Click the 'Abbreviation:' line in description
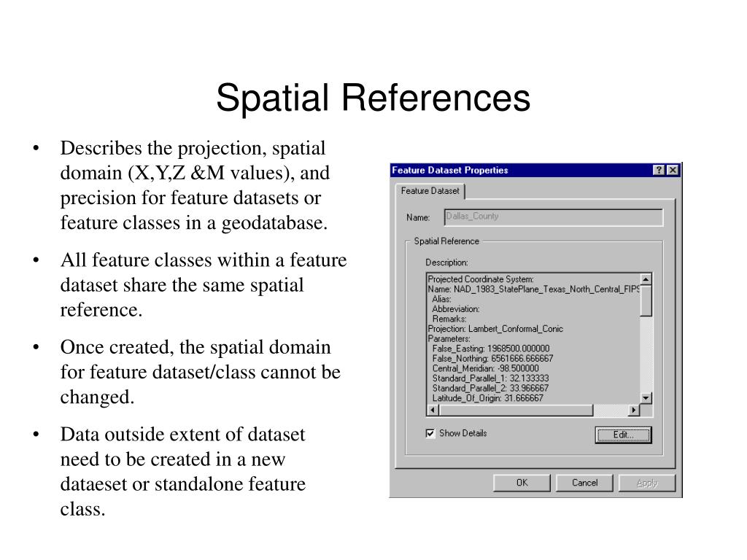Image resolution: width=747 pixels, height=560 pixels. (x=456, y=309)
